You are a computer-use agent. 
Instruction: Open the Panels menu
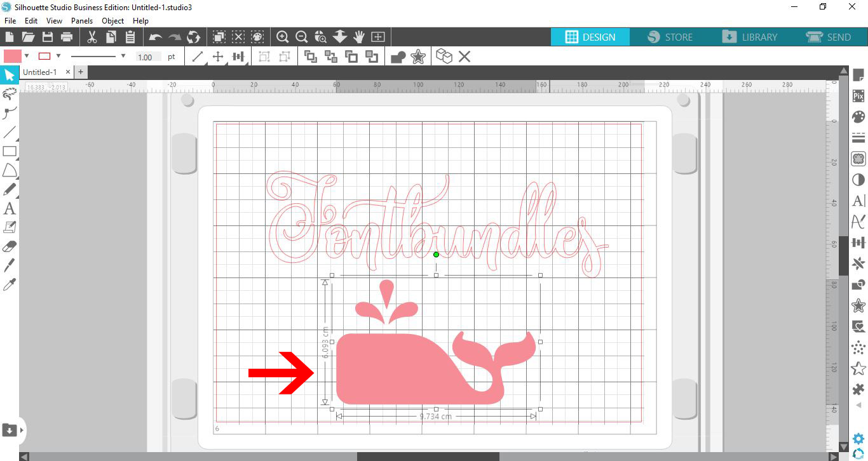pyautogui.click(x=82, y=21)
